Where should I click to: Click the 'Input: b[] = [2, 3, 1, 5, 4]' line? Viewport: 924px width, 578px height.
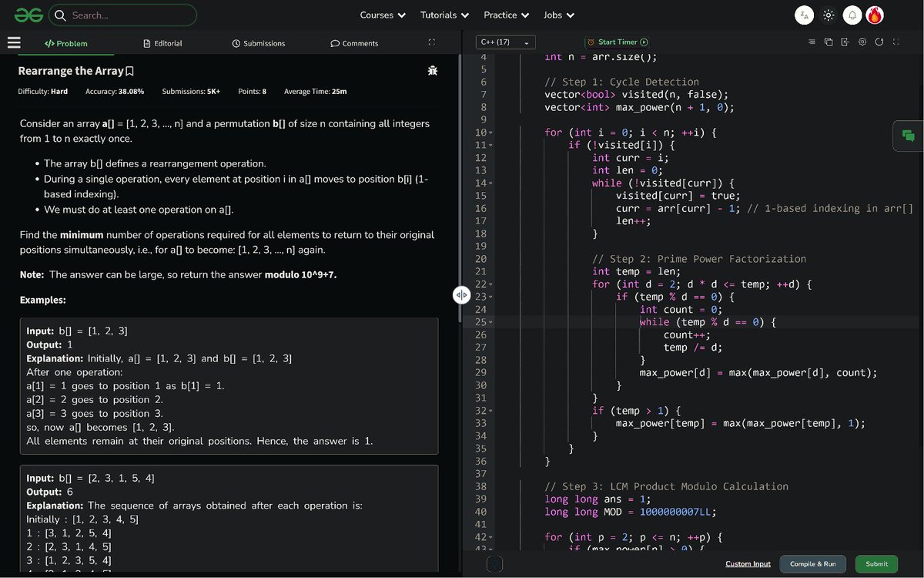coord(91,478)
